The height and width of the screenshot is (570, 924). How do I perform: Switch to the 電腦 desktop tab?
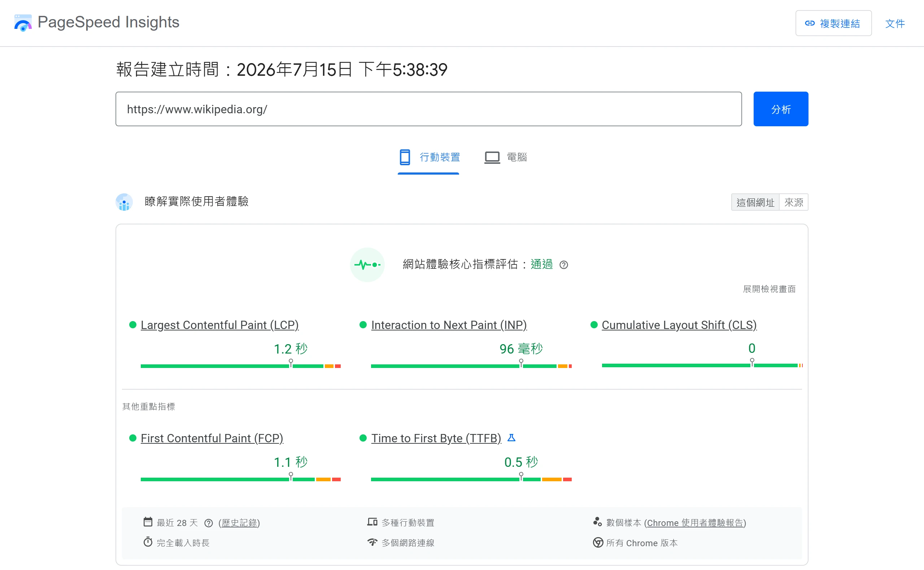tap(505, 157)
